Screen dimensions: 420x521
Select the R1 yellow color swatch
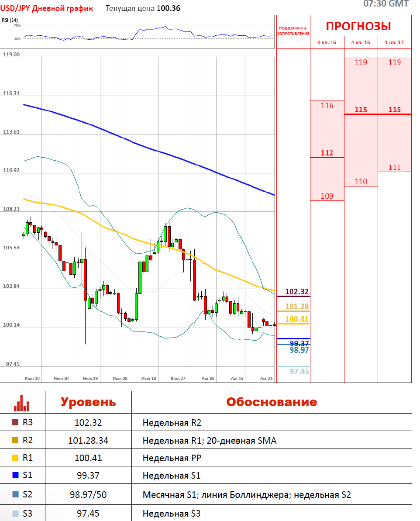[15, 458]
